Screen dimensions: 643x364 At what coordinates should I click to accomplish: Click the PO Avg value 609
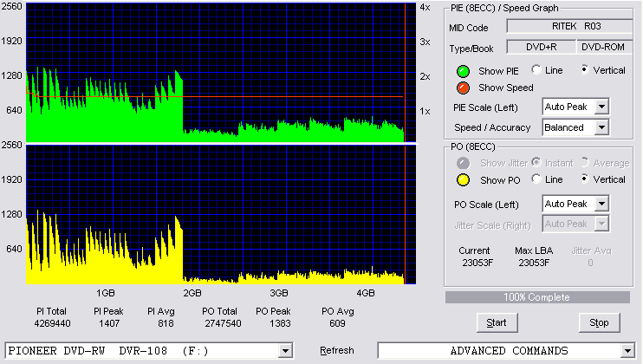point(337,323)
